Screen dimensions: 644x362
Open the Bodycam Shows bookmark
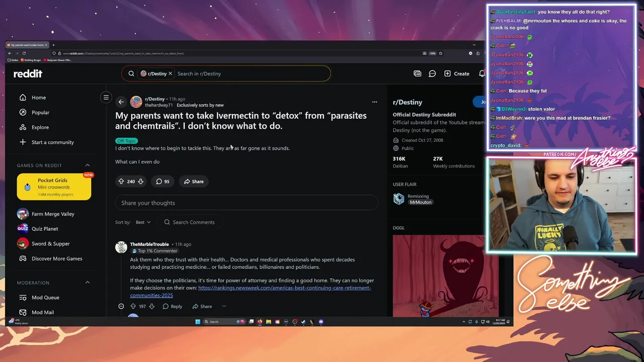pyautogui.click(x=58, y=60)
